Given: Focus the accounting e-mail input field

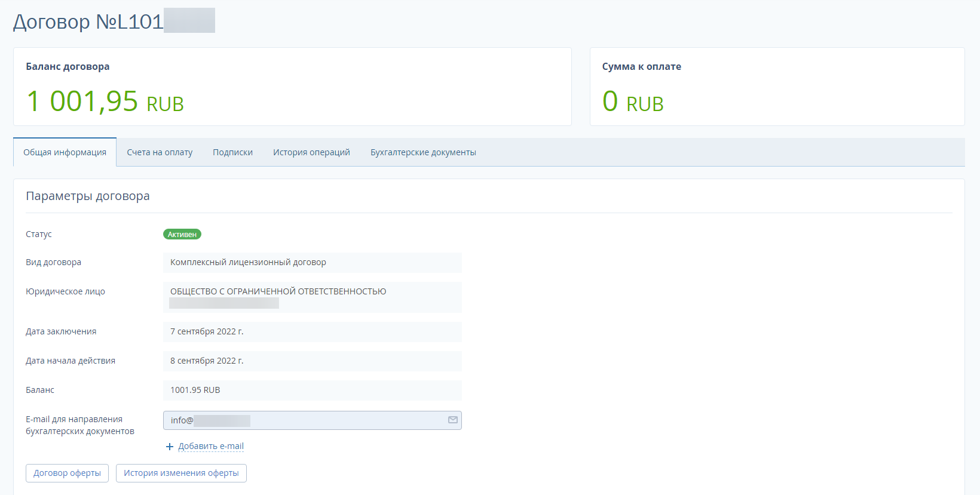Looking at the screenshot, I should (313, 420).
